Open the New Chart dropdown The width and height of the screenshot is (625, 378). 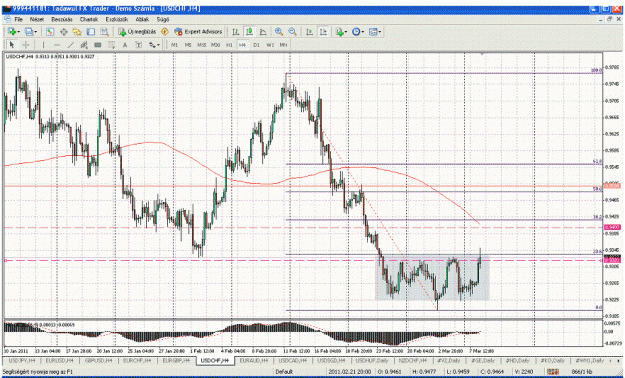[14, 32]
